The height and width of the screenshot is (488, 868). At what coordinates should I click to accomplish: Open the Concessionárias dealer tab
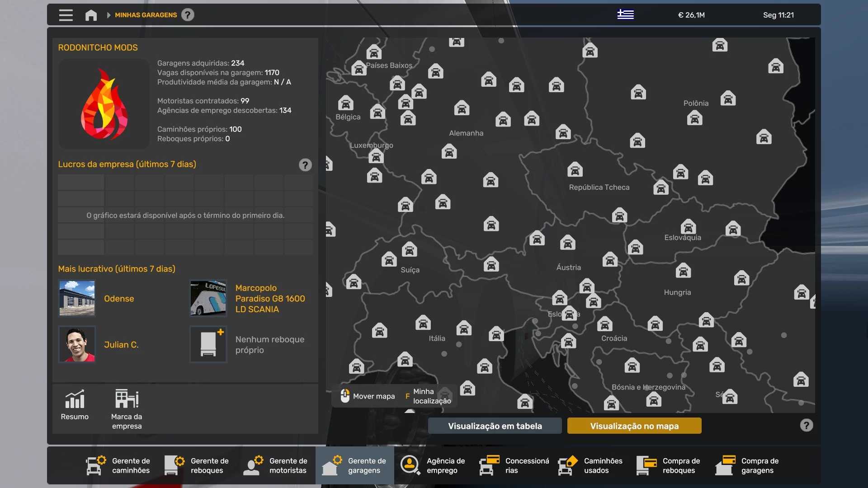point(514,465)
